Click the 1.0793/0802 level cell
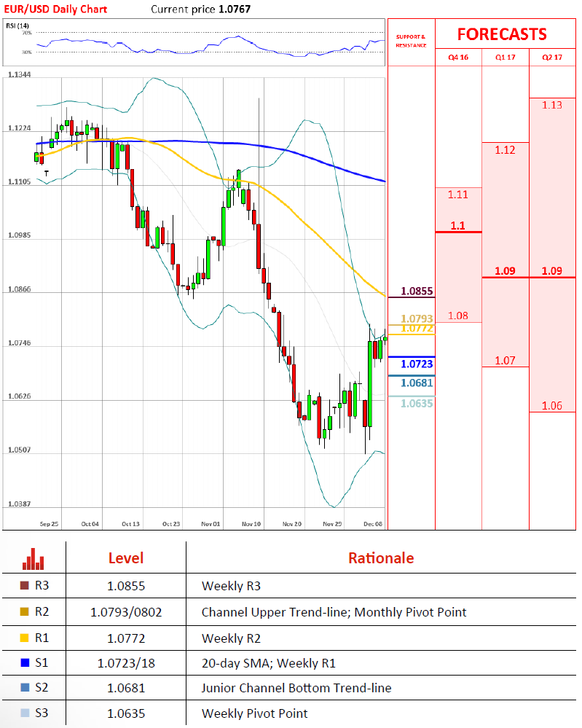 coord(126,612)
